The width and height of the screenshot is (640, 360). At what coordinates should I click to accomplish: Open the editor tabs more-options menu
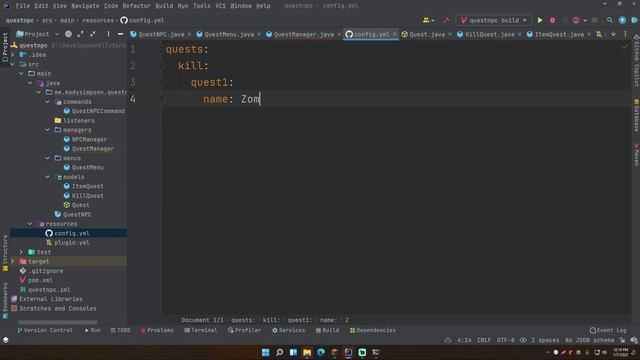625,34
